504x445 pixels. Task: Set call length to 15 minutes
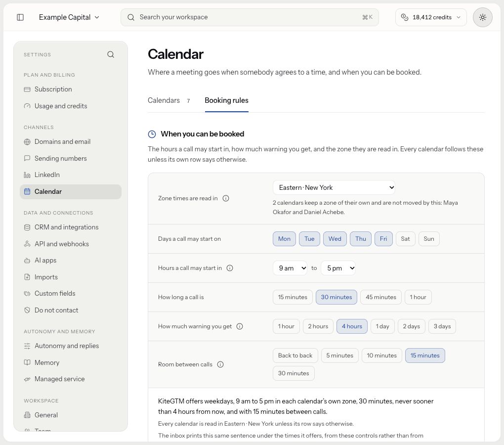click(x=293, y=298)
